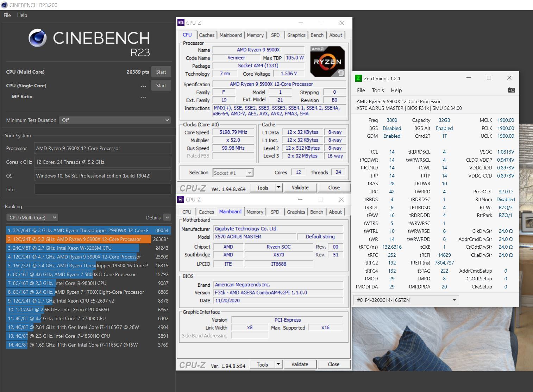Open ZenTimings File menu
The width and height of the screenshot is (533, 392).
click(x=361, y=90)
